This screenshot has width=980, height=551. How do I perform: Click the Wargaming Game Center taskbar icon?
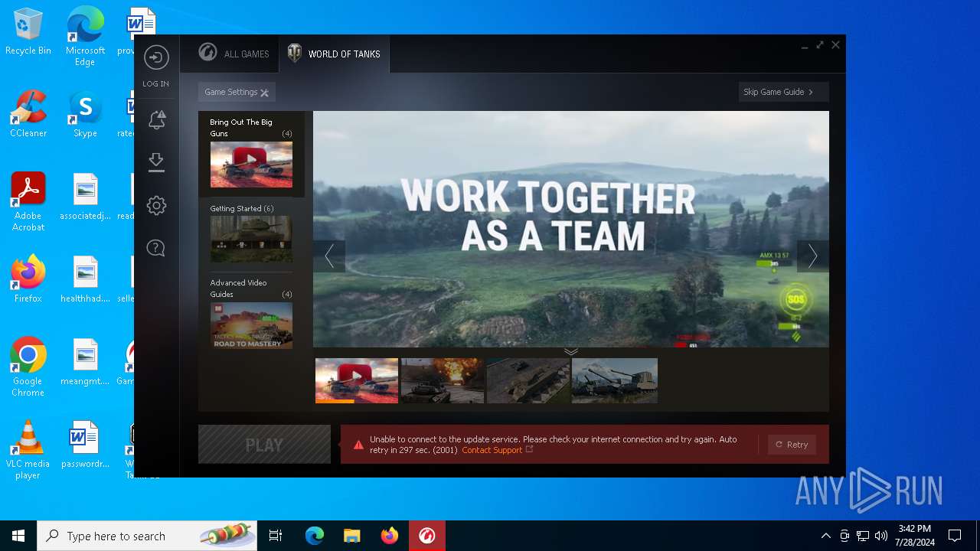tap(426, 536)
